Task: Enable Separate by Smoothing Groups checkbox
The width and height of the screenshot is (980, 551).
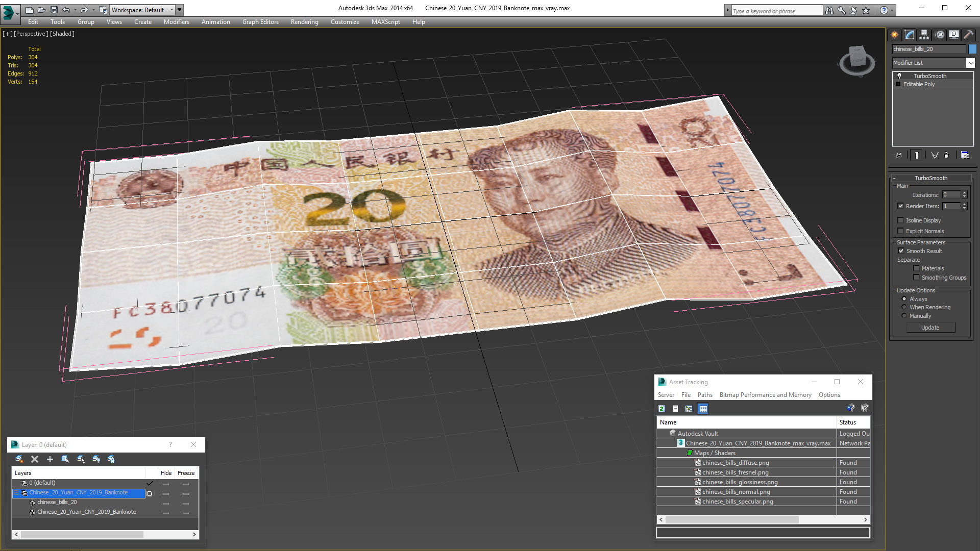Action: (x=916, y=278)
